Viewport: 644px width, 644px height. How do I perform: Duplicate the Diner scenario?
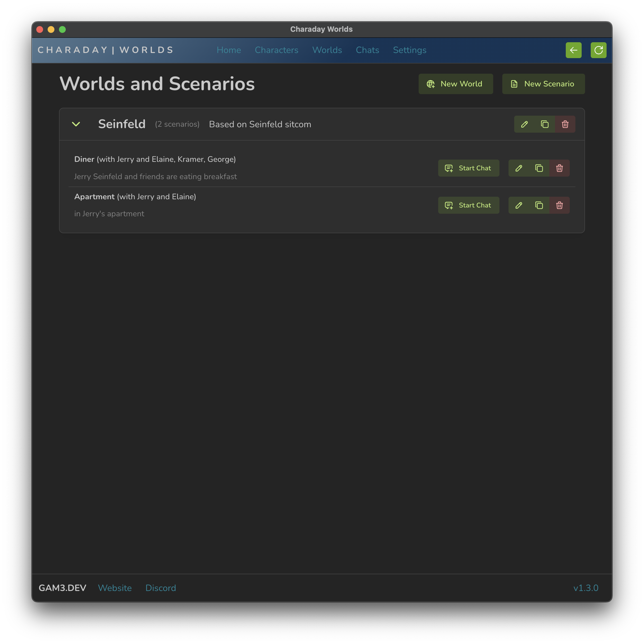point(539,168)
